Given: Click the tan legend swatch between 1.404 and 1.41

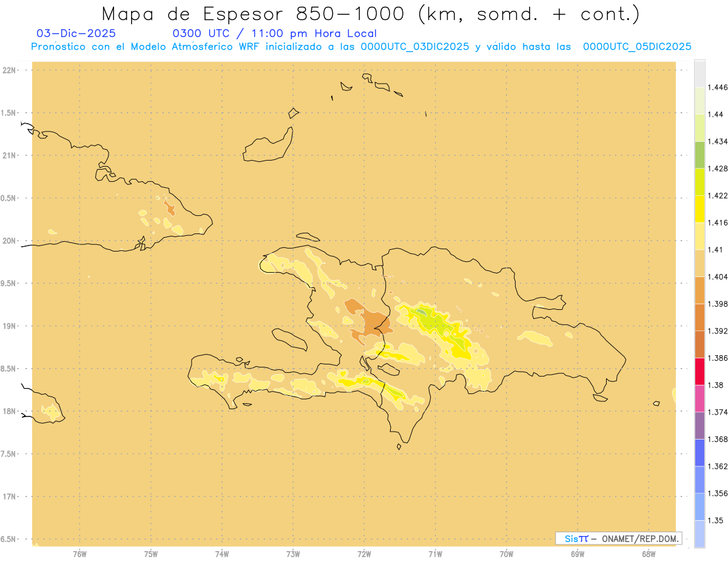Looking at the screenshot, I should (699, 263).
